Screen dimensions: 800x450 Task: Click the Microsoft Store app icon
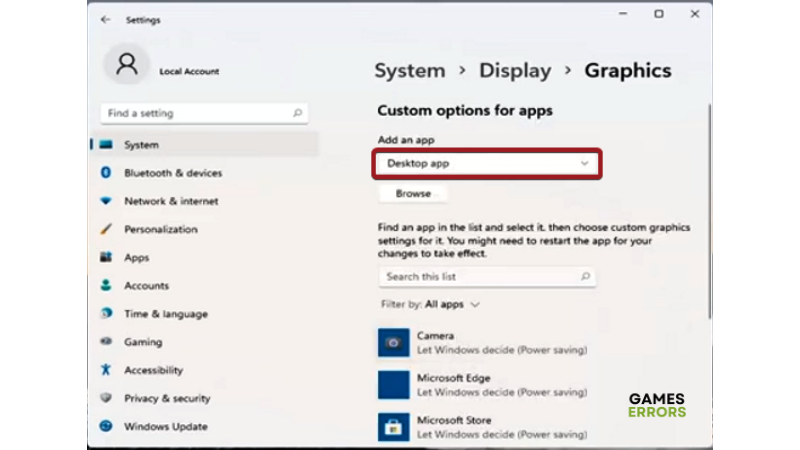(393, 427)
